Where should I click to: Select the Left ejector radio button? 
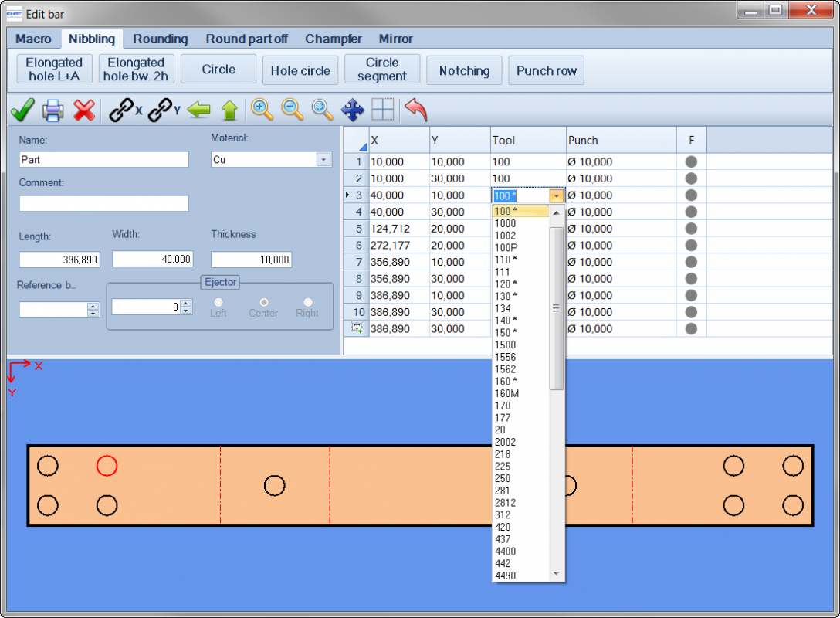218,302
